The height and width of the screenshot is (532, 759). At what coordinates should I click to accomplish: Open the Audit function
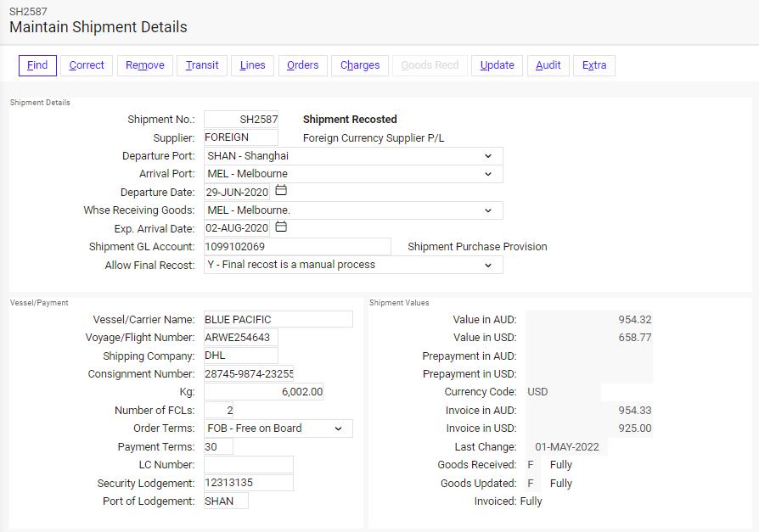tap(548, 64)
